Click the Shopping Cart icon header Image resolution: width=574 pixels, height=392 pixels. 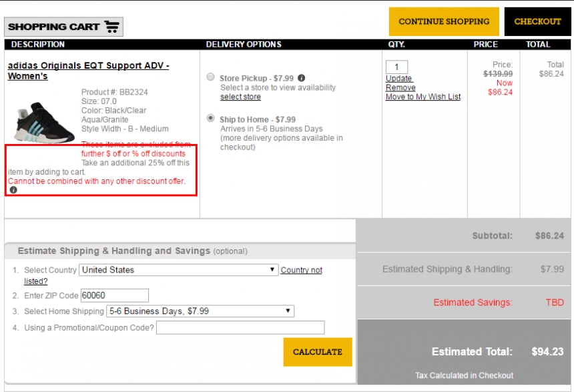pyautogui.click(x=63, y=27)
